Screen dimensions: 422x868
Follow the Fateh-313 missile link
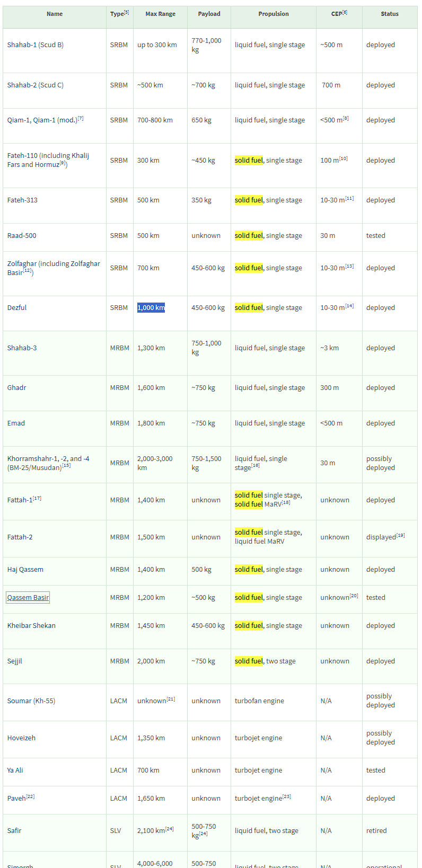[22, 200]
